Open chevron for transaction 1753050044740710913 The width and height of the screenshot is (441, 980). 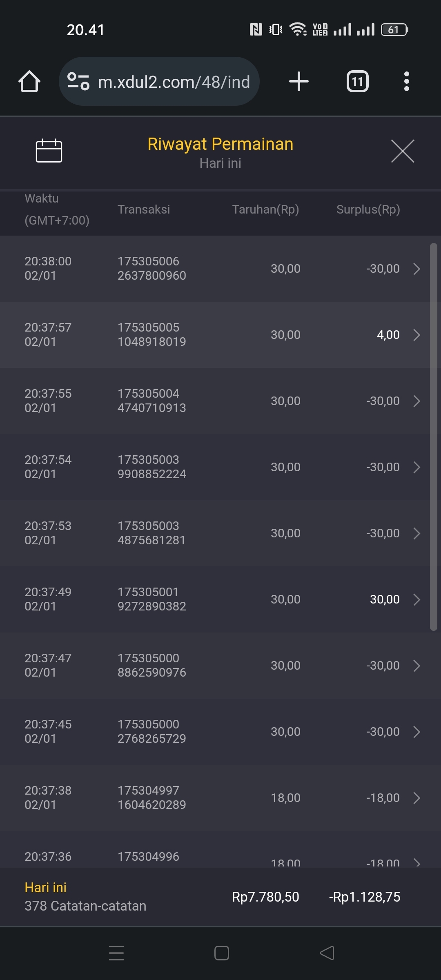tap(416, 401)
